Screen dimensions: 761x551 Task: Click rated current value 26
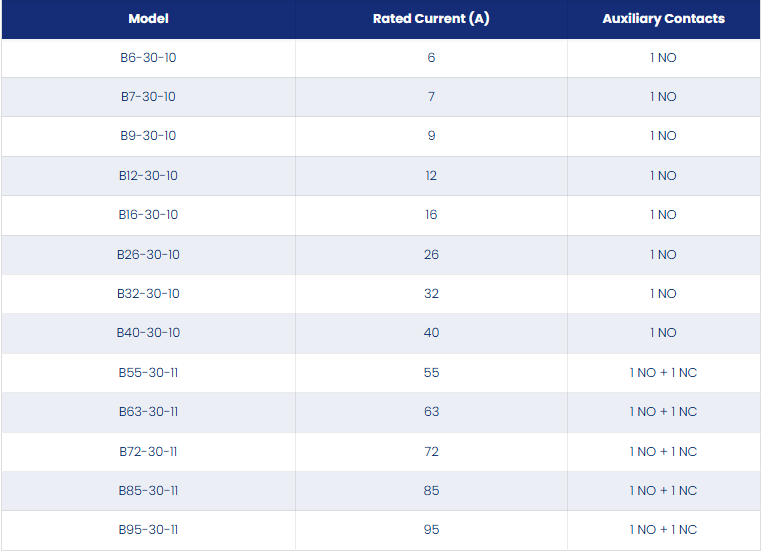[431, 255]
